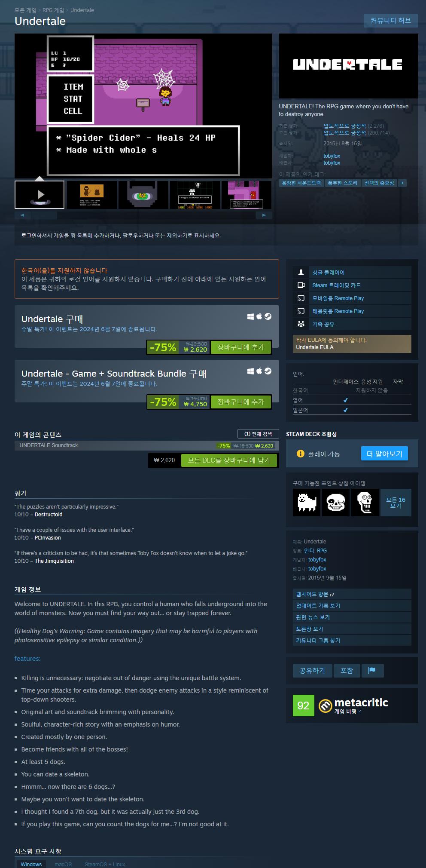Viewport: 426px width, 868px height.
Task: Click the Metacritic logo icon
Action: pos(325,705)
